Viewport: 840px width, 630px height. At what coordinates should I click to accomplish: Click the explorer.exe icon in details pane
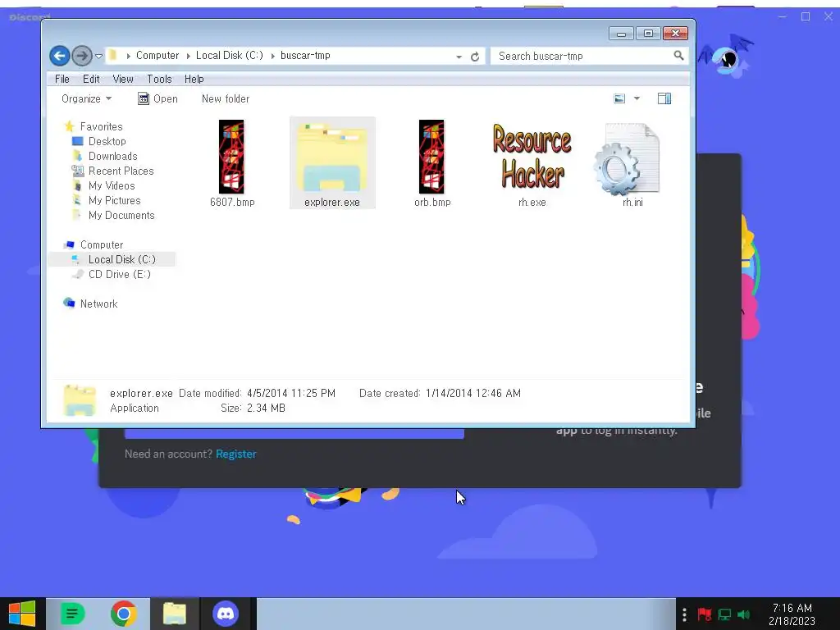pos(80,400)
